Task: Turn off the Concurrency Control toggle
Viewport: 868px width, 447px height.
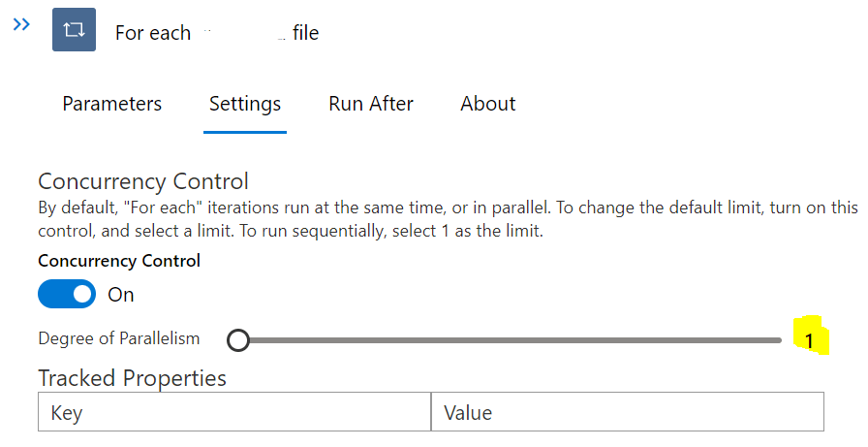Action: [x=67, y=294]
